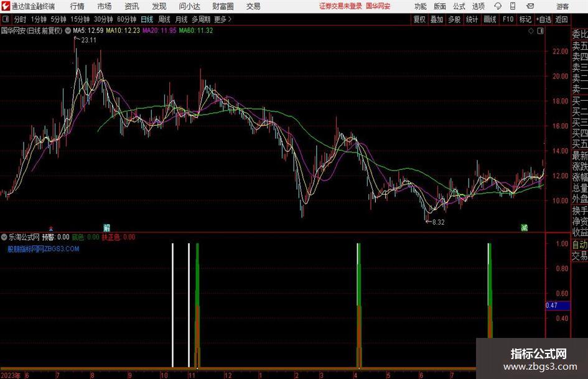Open F10 company info
This screenshot has width=588, height=379.
click(x=508, y=19)
